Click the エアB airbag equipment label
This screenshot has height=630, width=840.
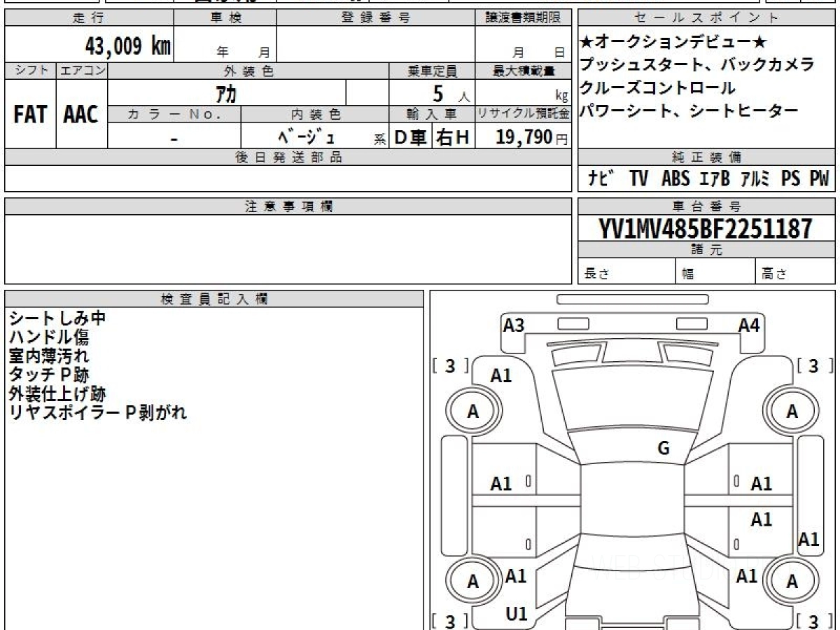[x=715, y=179]
